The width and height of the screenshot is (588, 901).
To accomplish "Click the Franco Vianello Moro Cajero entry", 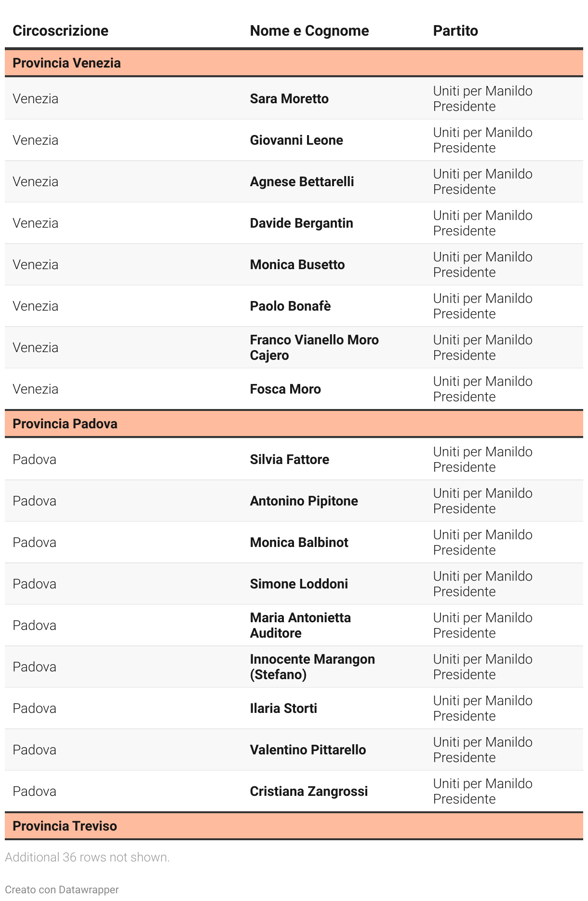I will click(314, 348).
